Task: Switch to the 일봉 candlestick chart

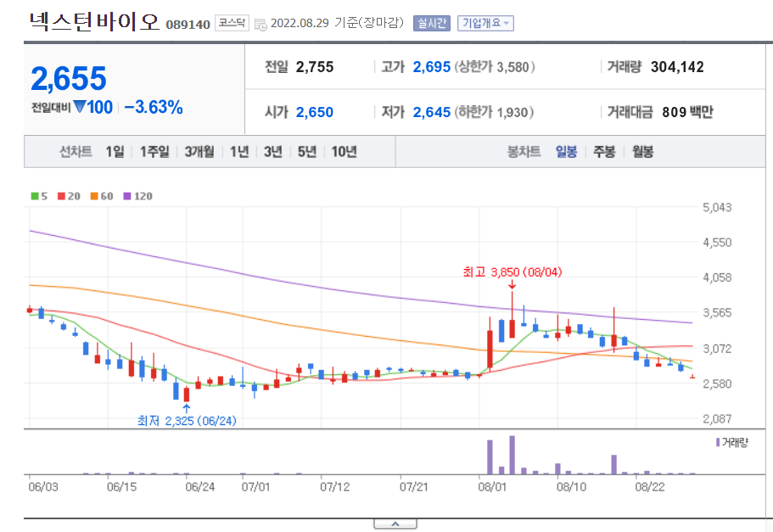Action: (566, 152)
